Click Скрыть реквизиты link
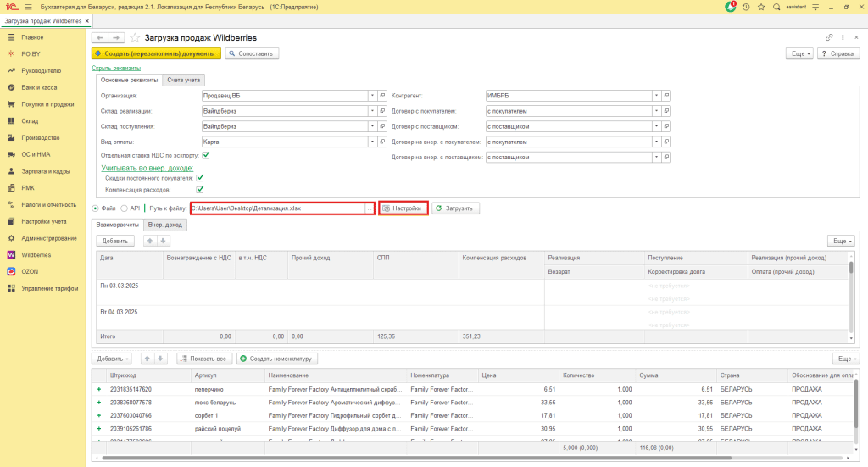 click(x=116, y=68)
